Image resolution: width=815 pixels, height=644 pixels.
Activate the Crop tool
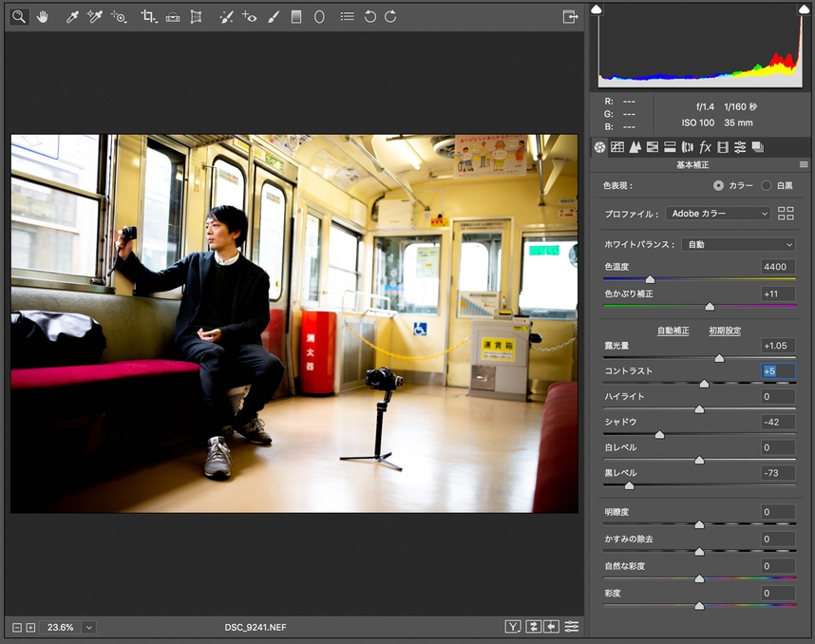[x=148, y=17]
